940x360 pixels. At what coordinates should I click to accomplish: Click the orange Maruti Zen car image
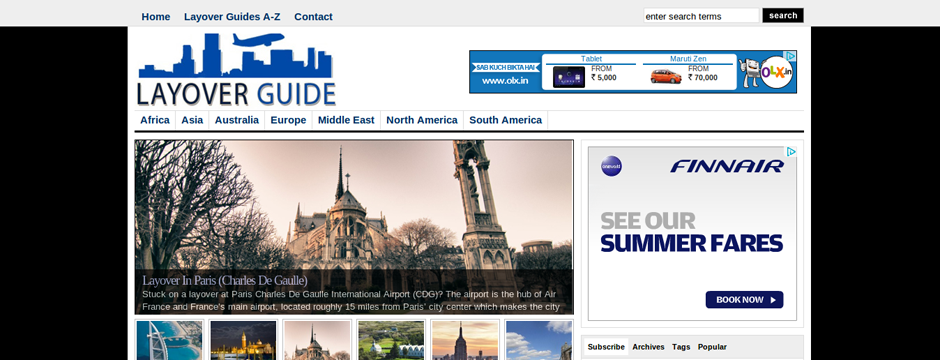click(x=665, y=77)
